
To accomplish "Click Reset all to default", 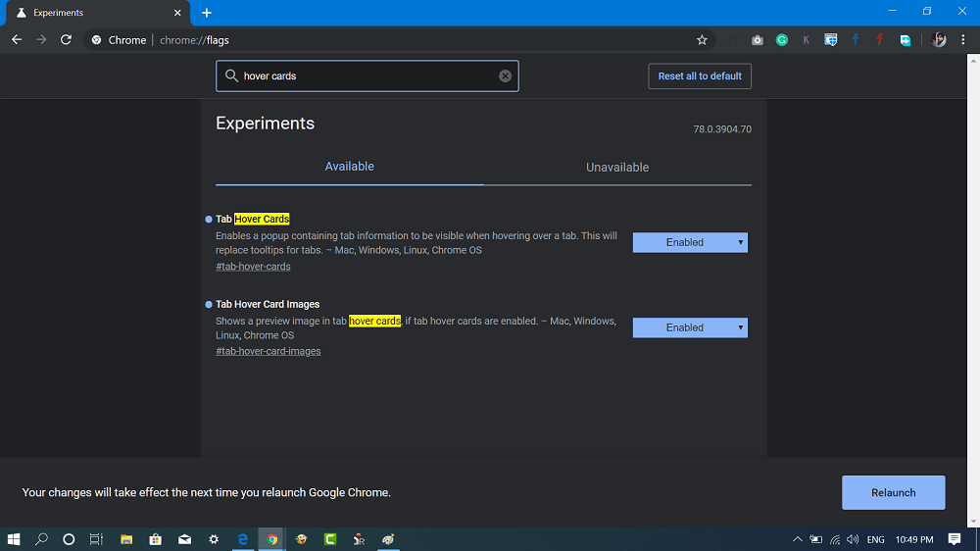I will [x=700, y=76].
